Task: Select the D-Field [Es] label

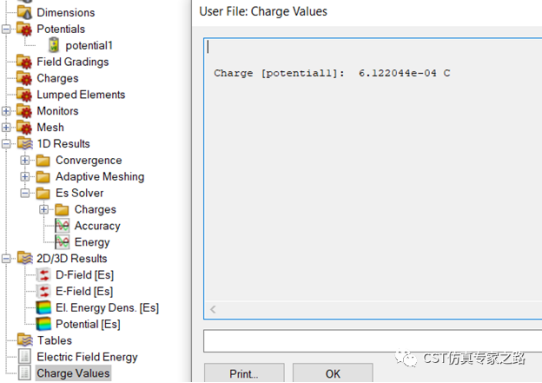Action: coord(85,275)
